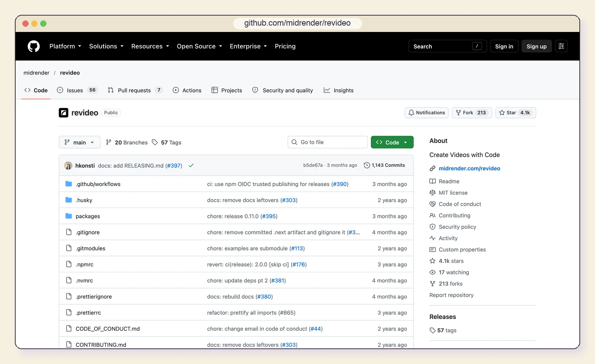Image resolution: width=595 pixels, height=364 pixels.
Task: Open the Pricing link in header
Action: [x=285, y=46]
